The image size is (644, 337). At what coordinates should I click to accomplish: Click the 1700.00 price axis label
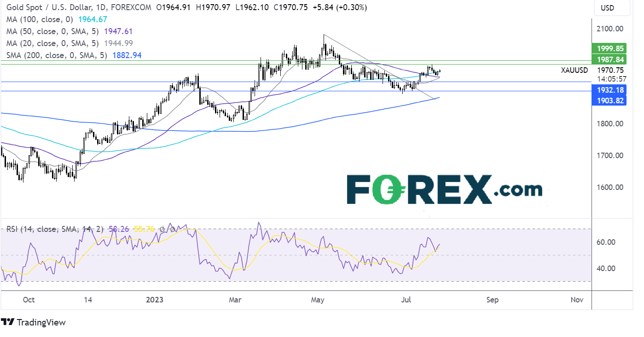coord(610,155)
